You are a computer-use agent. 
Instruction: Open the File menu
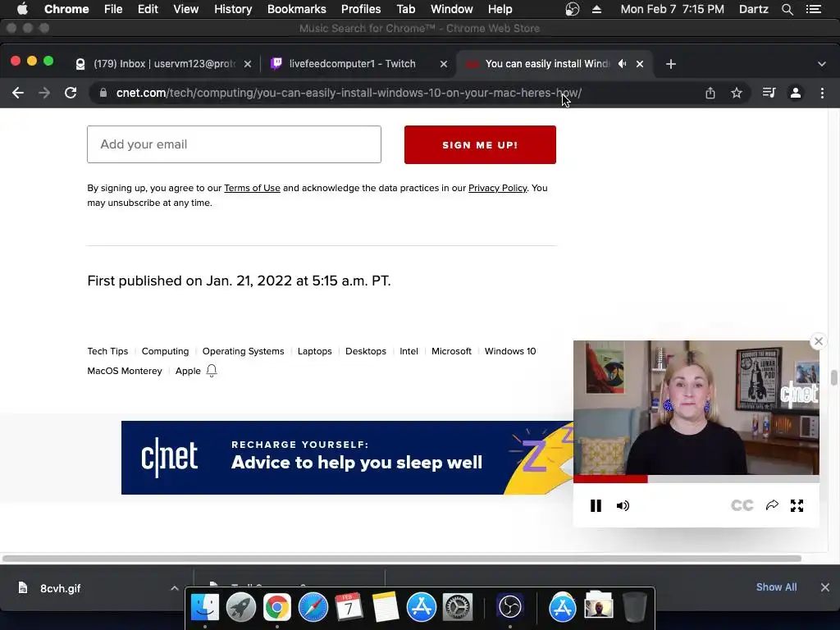coord(113,9)
